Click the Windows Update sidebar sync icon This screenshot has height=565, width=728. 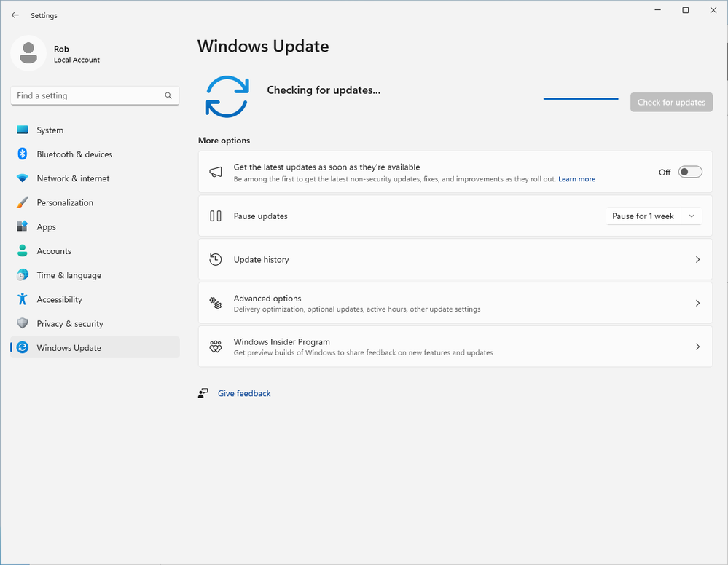click(x=23, y=347)
